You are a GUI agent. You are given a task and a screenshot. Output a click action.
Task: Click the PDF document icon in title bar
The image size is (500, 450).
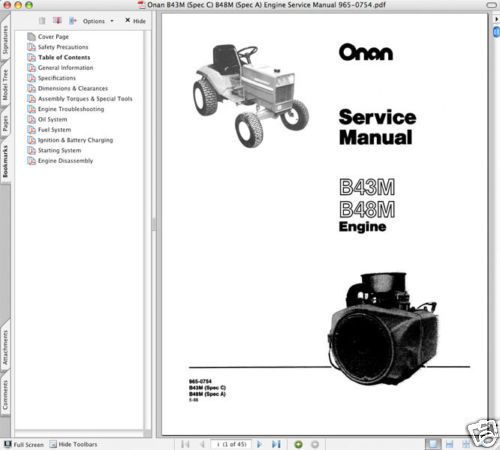(x=141, y=5)
